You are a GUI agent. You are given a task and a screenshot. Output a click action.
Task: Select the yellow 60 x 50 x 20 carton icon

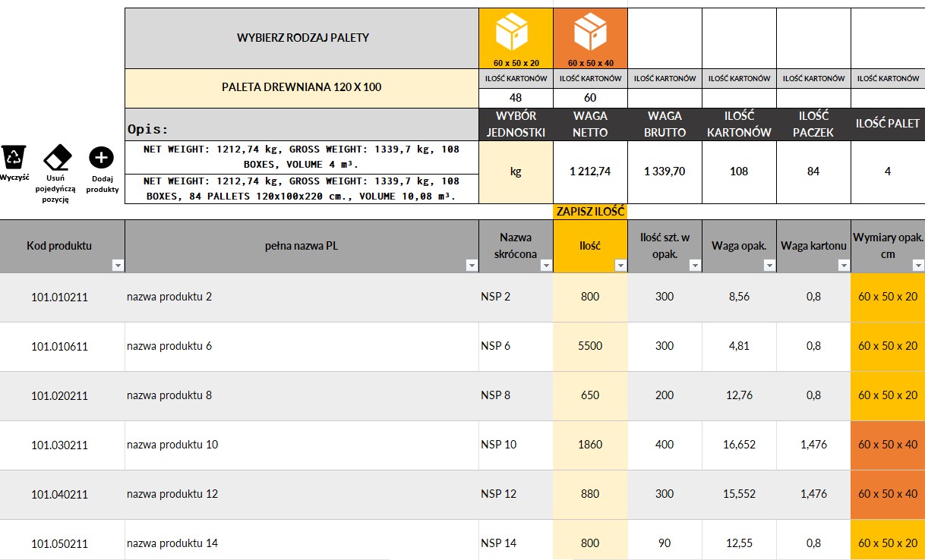point(516,33)
